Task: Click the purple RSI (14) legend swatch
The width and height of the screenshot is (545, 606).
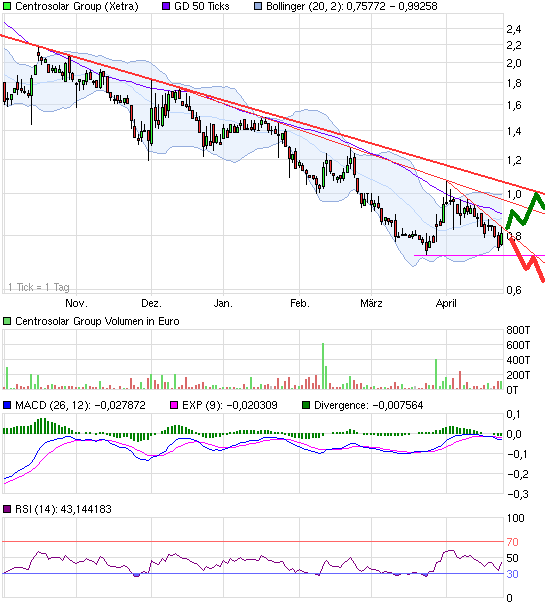Action: pos(7,509)
